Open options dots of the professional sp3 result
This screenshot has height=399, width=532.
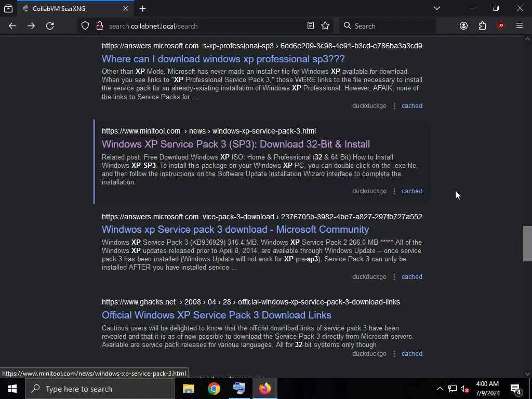tap(394, 106)
